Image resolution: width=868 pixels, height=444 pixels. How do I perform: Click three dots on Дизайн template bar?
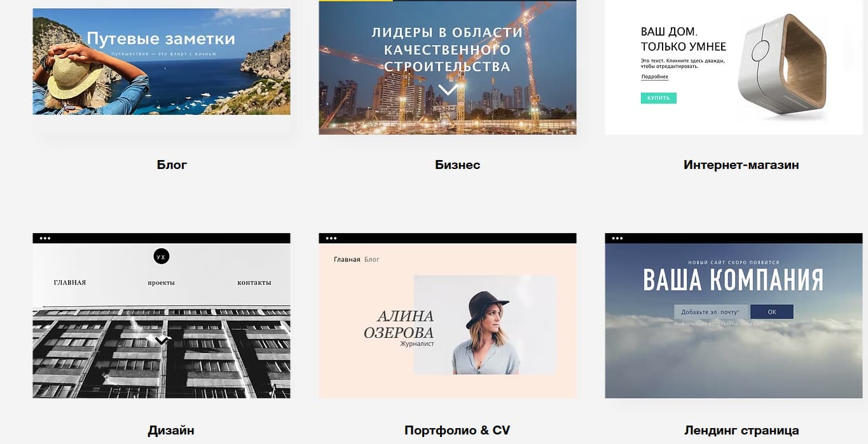[x=45, y=238]
